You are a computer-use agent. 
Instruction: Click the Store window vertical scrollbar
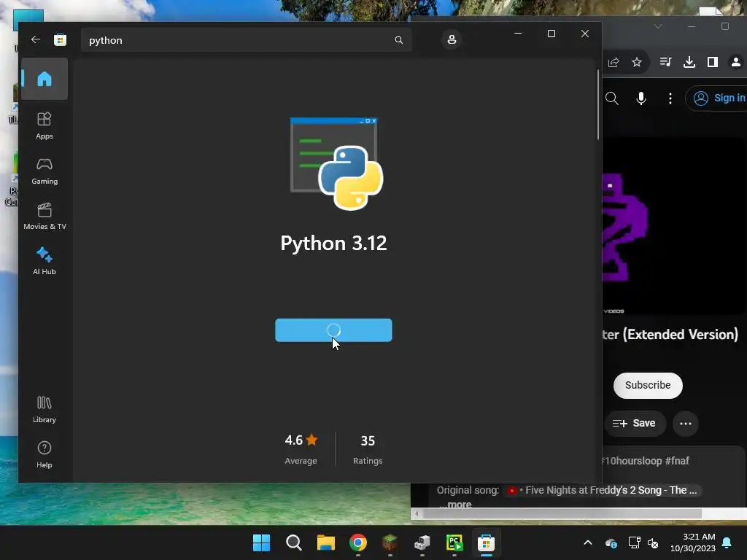597,105
